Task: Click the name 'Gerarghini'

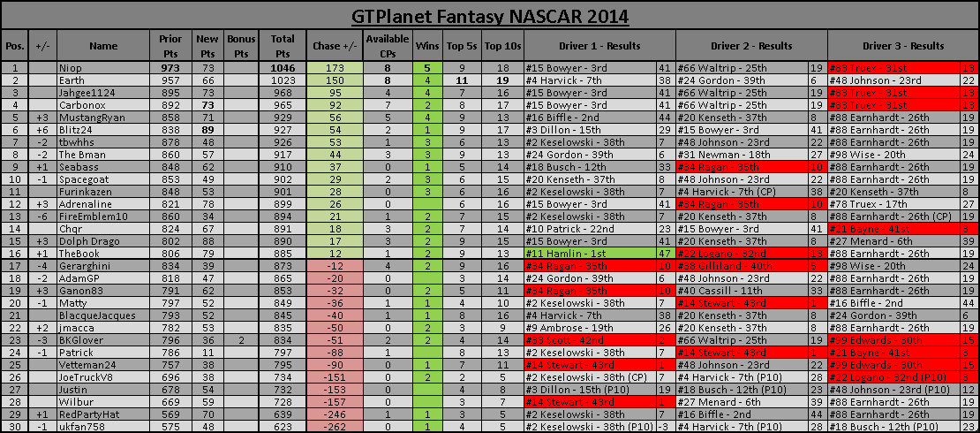Action: click(x=103, y=266)
